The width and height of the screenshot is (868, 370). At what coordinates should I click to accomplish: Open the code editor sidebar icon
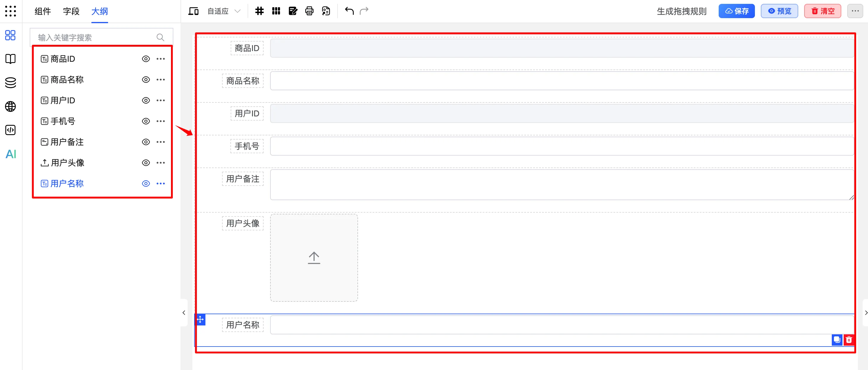(10, 130)
